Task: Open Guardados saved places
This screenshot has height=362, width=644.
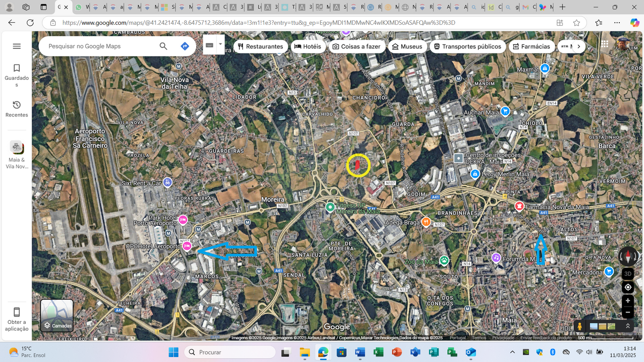Action: point(17,76)
